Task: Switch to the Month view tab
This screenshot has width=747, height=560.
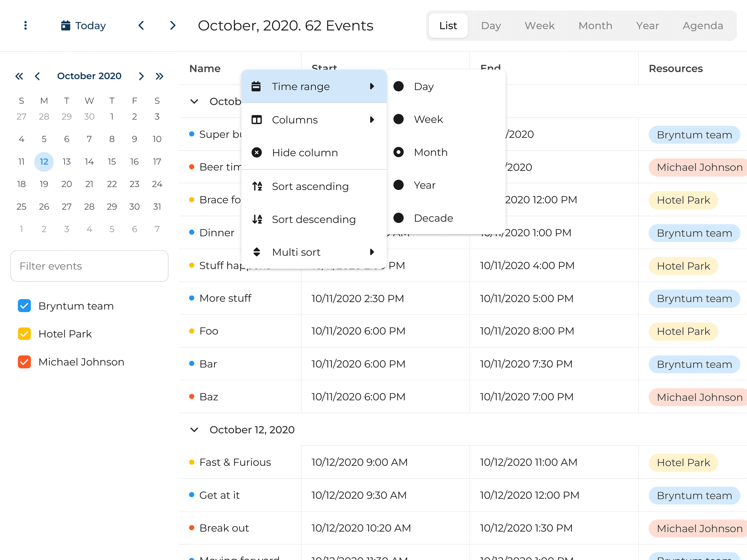Action: 595,26
